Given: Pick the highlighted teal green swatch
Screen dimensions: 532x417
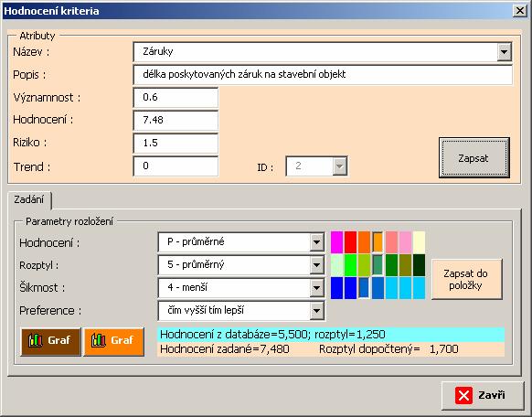Looking at the screenshot, I should point(378,265).
